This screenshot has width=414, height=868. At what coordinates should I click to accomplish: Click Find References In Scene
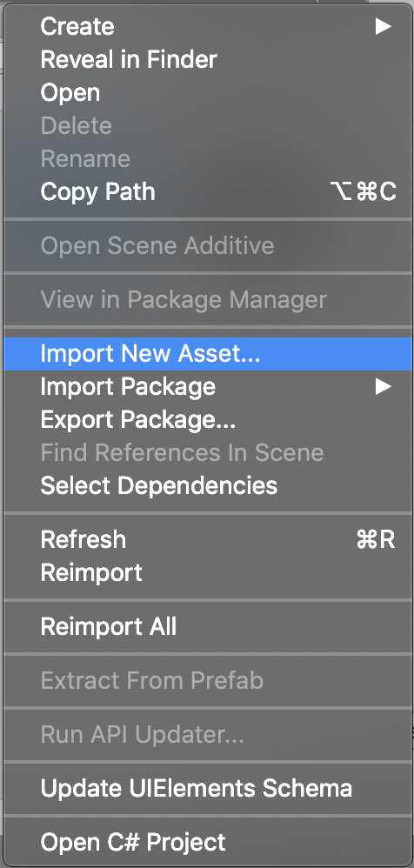(x=207, y=453)
